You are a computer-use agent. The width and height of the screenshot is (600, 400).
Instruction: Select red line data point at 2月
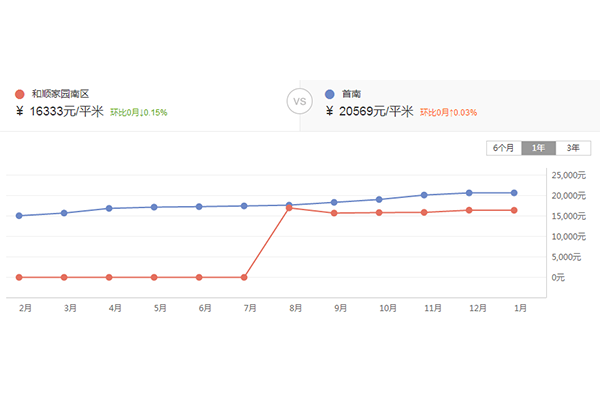click(19, 277)
